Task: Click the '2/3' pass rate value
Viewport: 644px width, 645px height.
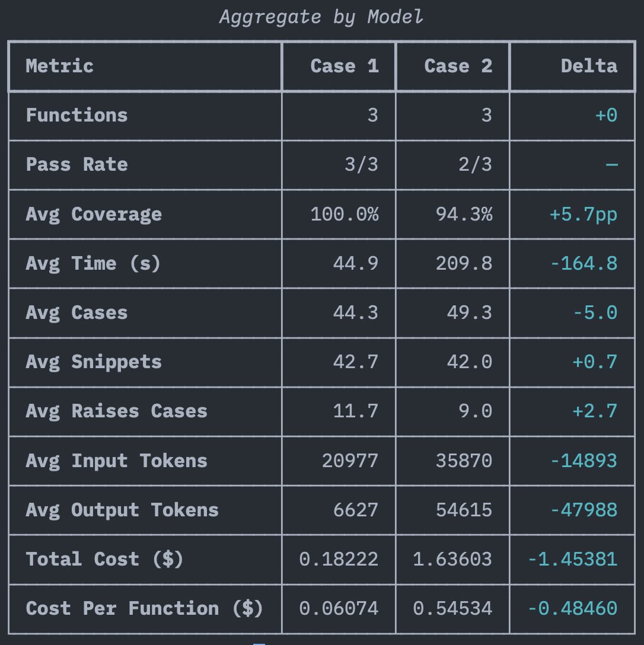Action: [x=475, y=165]
